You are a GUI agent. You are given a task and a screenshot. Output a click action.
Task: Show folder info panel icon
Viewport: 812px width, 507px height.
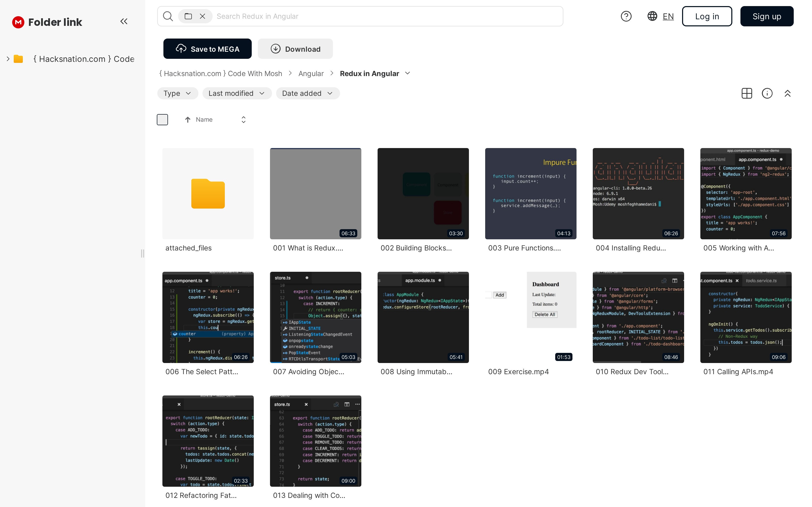(x=767, y=93)
